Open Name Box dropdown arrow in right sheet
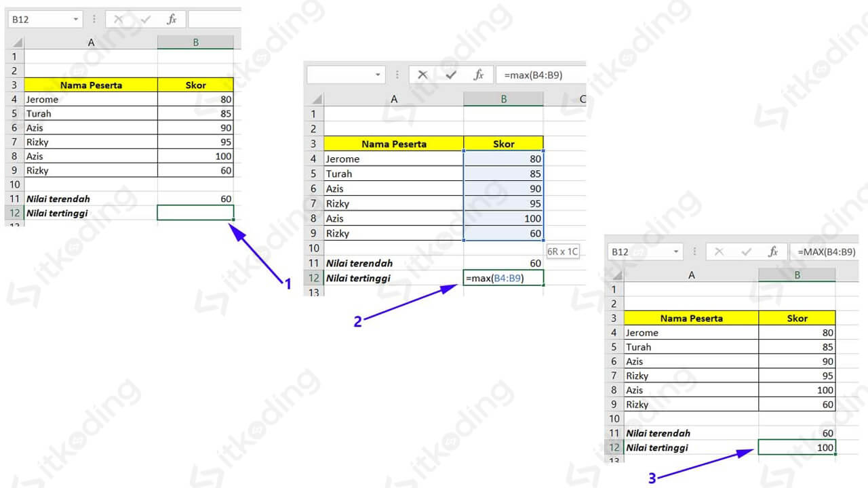The image size is (868, 488). pos(676,251)
